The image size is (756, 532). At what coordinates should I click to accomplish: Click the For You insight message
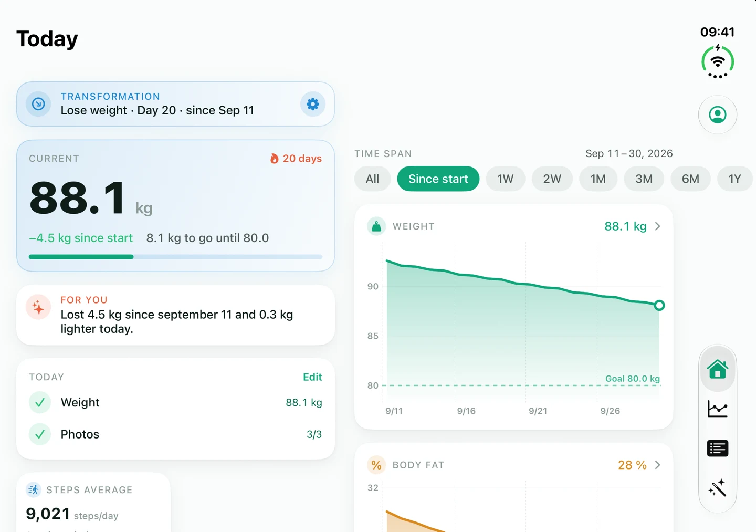[177, 321]
